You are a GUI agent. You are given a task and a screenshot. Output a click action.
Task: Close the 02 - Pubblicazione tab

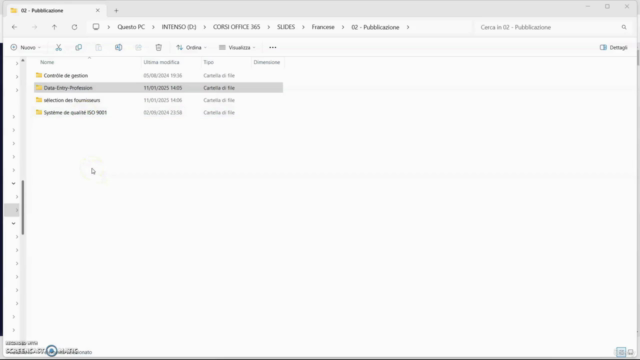98,11
